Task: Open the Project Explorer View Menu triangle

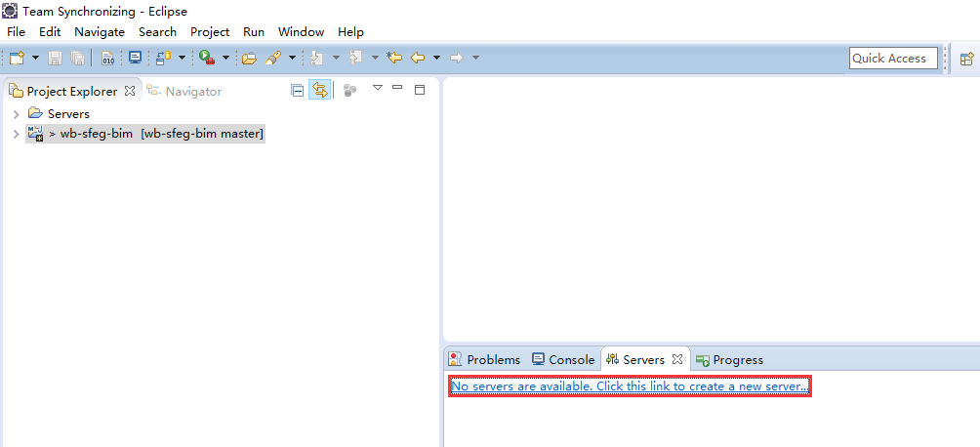Action: pos(378,88)
